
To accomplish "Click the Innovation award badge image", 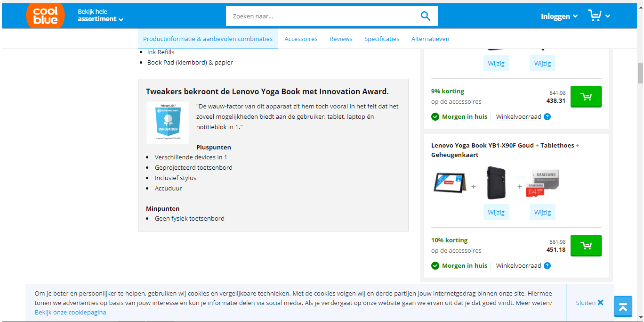I will pos(168,123).
